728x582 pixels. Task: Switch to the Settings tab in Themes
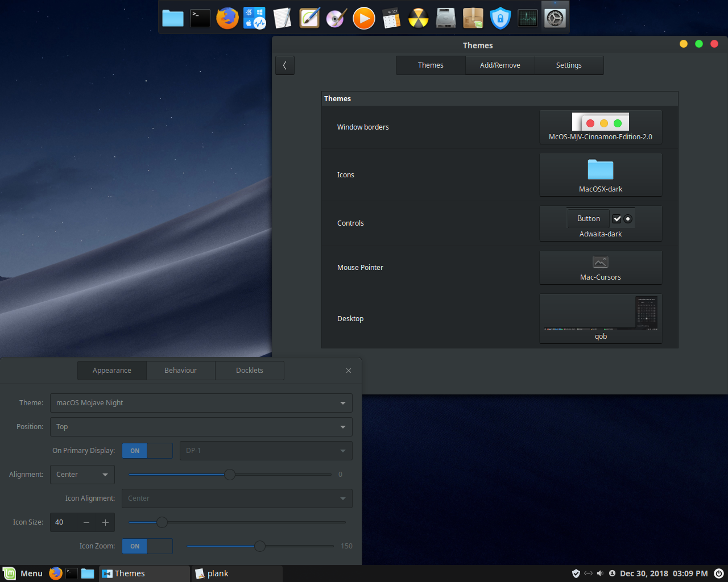click(x=569, y=65)
